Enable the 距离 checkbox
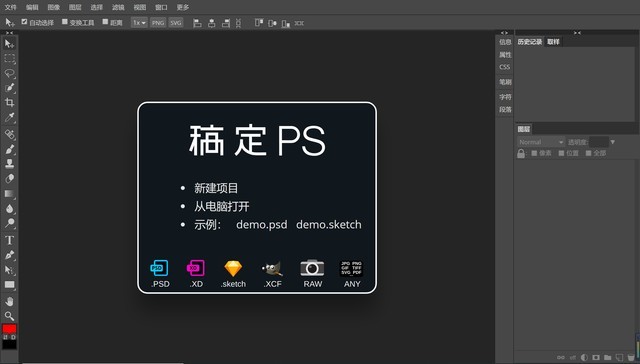This screenshot has height=364, width=640. click(105, 22)
